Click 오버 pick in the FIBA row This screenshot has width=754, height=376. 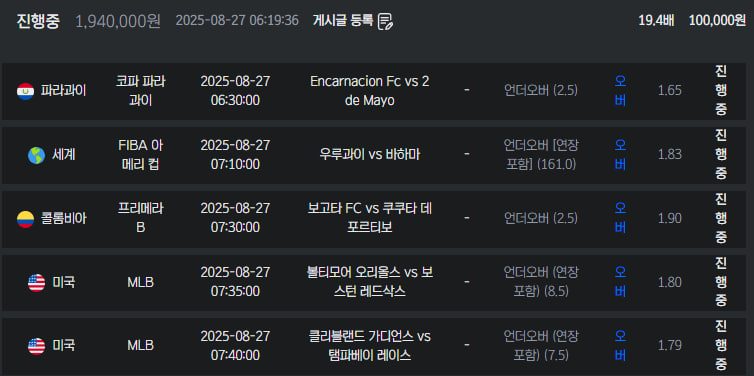point(620,155)
